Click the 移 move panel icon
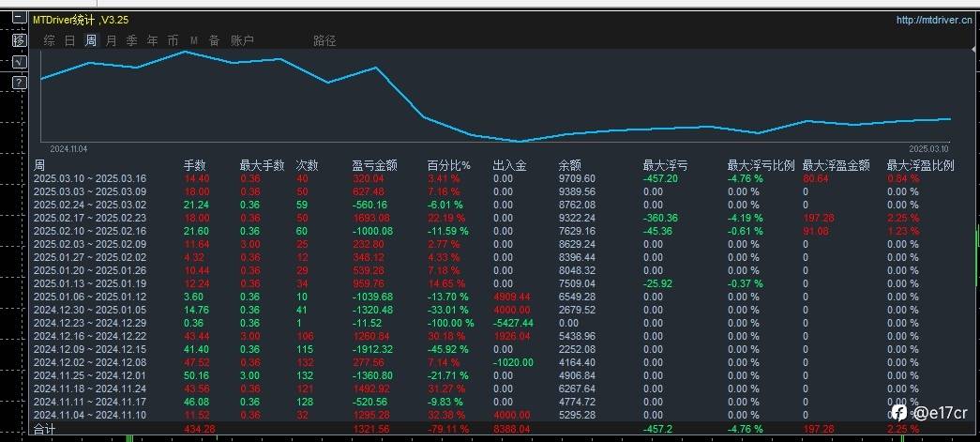 pyautogui.click(x=20, y=40)
